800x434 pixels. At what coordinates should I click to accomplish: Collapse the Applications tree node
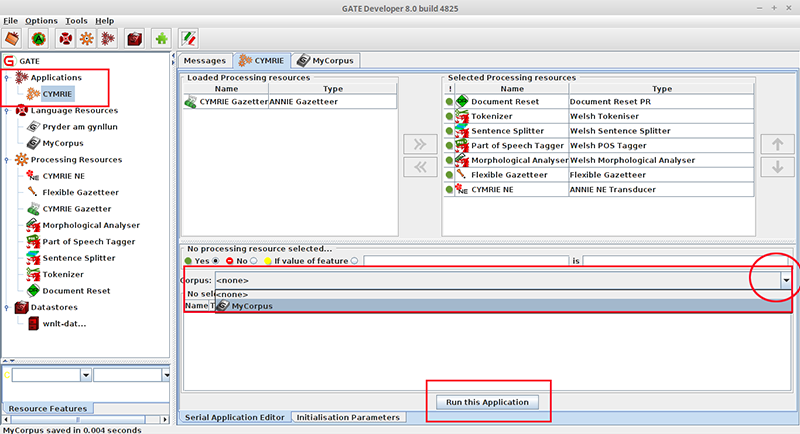pyautogui.click(x=7, y=78)
